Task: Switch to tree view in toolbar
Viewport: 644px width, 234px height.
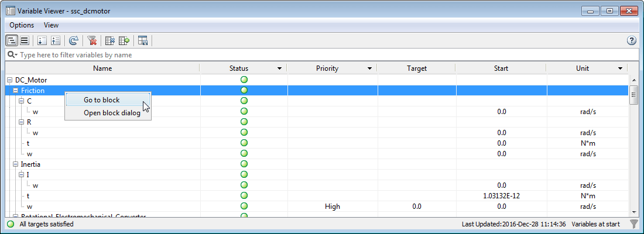Action: coord(12,40)
